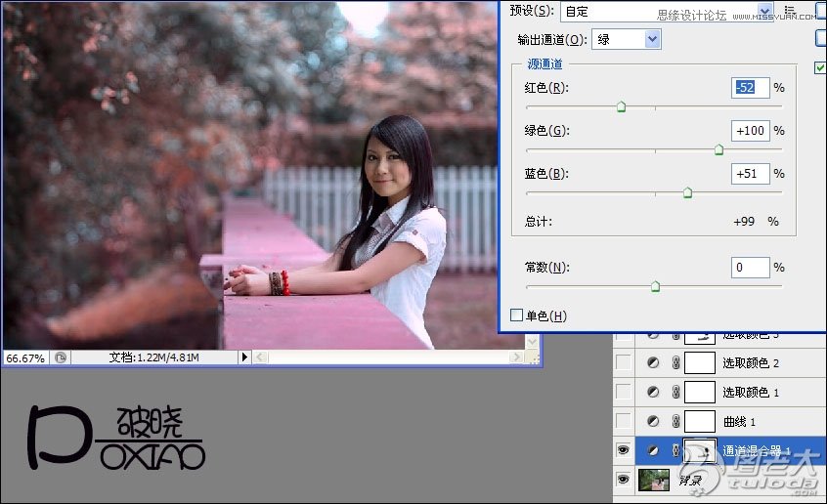Screen dimensions: 827x504
Task: Click the green value field showing +100
Action: pyautogui.click(x=750, y=131)
